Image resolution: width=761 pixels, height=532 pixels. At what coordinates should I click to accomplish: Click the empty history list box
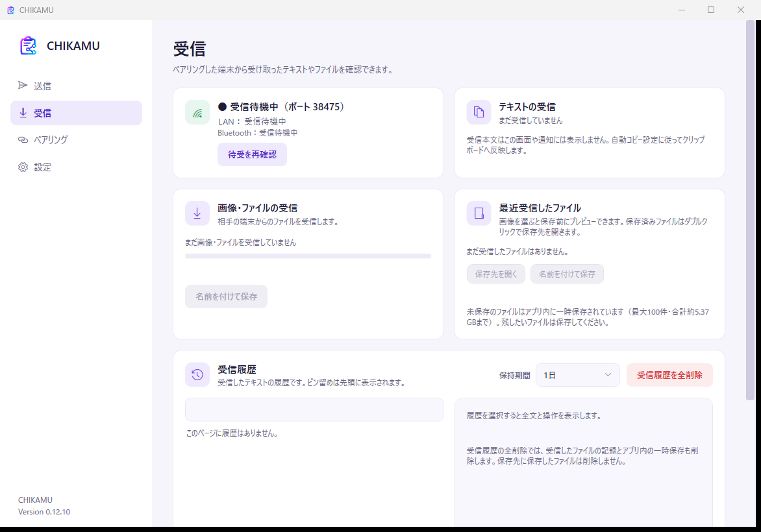(x=314, y=410)
